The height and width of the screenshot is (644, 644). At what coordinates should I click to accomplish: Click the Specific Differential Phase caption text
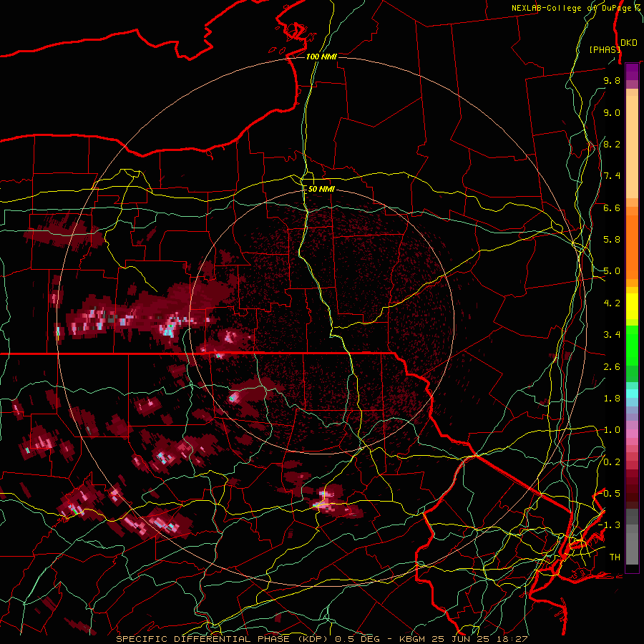point(321,639)
